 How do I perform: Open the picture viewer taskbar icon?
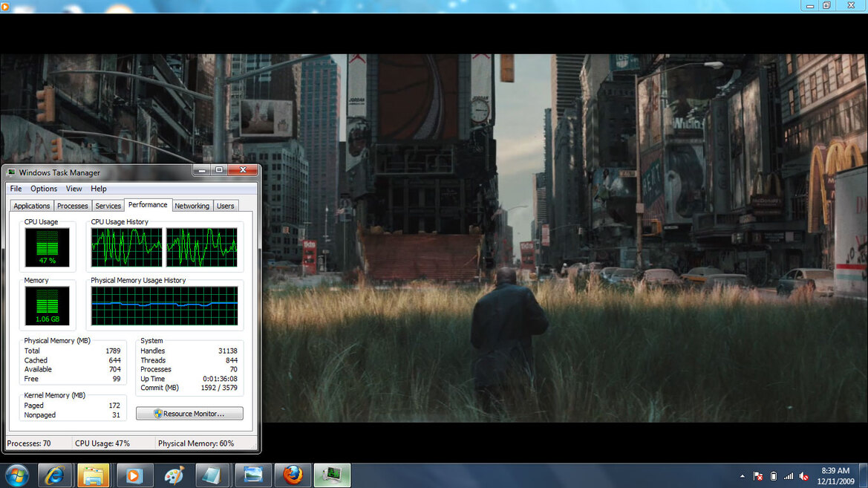[253, 475]
